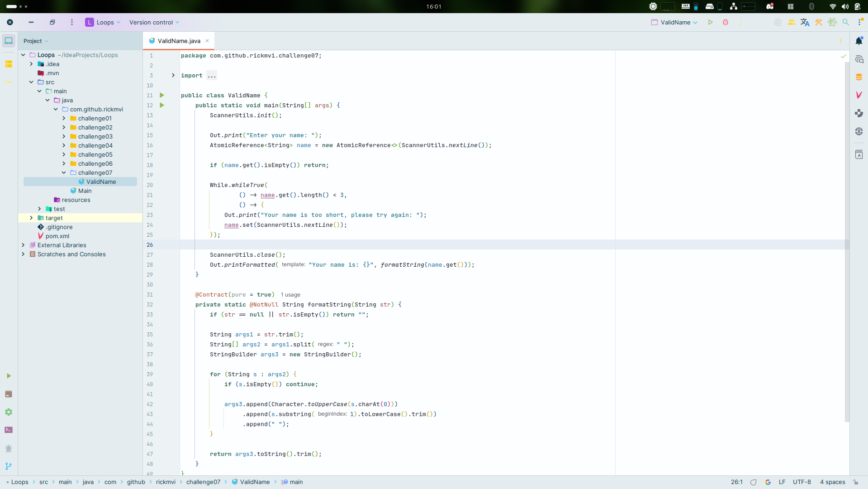Open the Project tool window icon
The width and height of the screenshot is (868, 489).
[x=9, y=41]
